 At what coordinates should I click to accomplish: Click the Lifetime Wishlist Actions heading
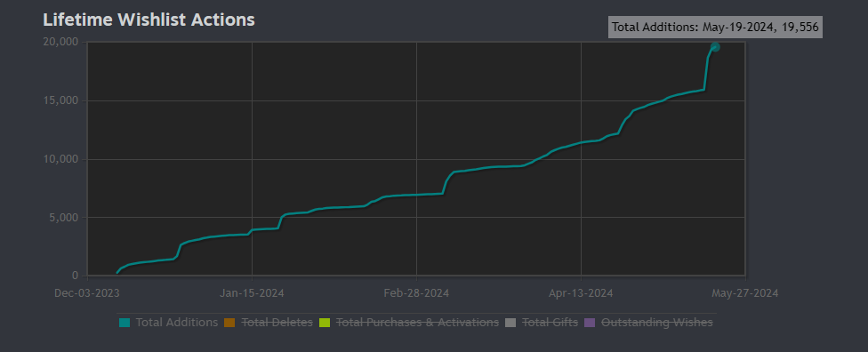[x=149, y=20]
